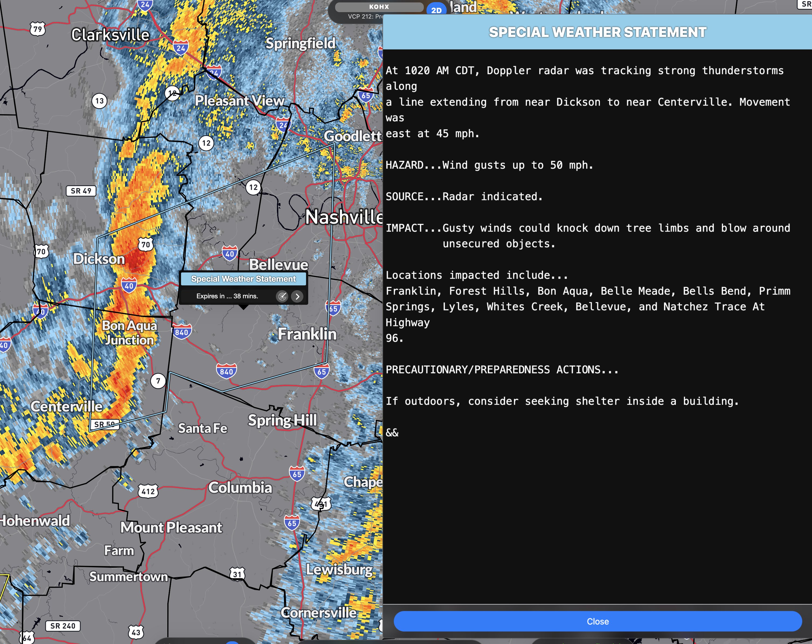Toggle the 2D view mode button

tap(436, 10)
